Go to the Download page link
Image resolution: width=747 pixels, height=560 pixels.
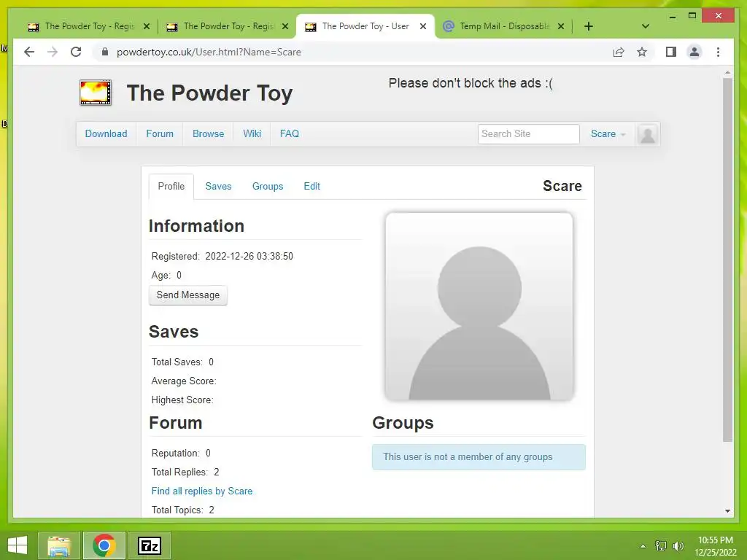[107, 134]
